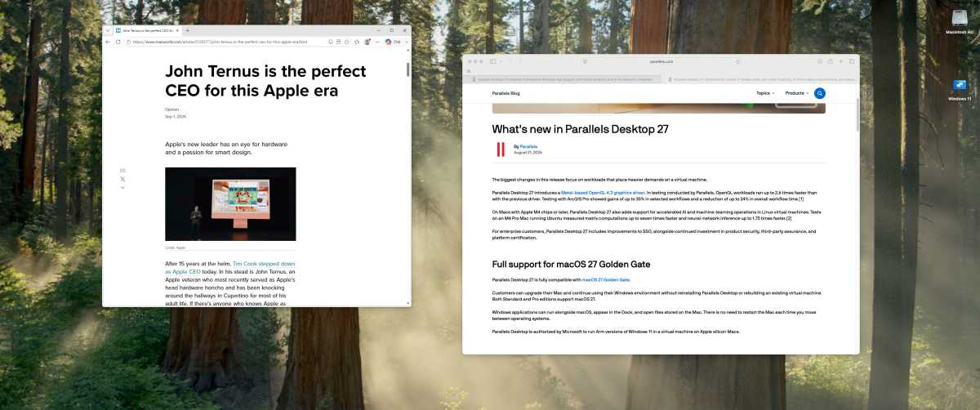Open 'macOS 27 Golden Gate' link
The width and height of the screenshot is (980, 410).
[606, 279]
